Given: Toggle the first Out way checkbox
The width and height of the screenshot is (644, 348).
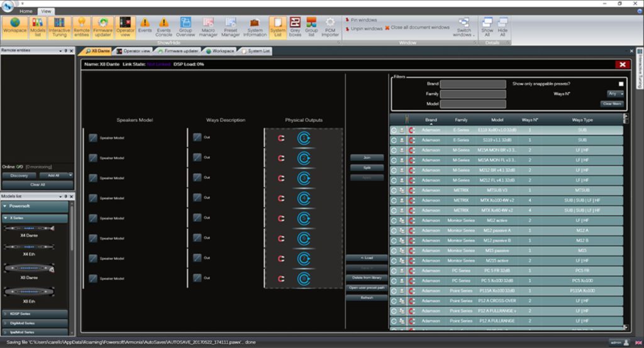Looking at the screenshot, I should [197, 138].
